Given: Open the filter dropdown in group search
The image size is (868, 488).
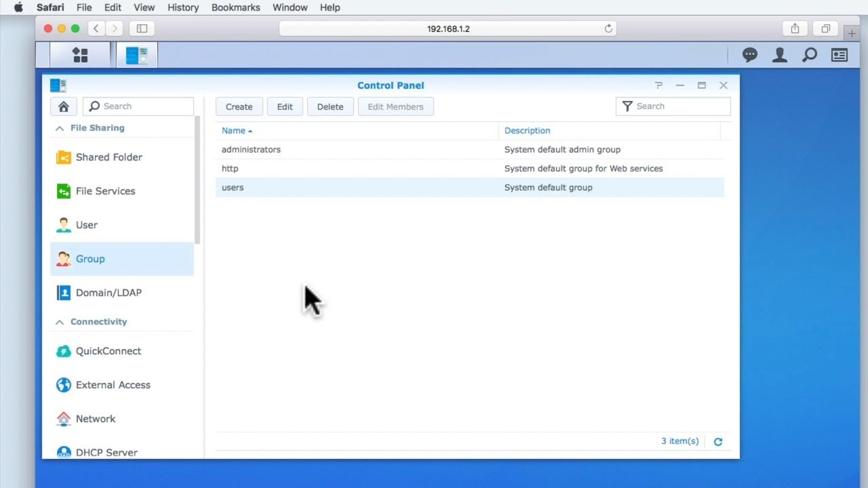Looking at the screenshot, I should [x=627, y=106].
